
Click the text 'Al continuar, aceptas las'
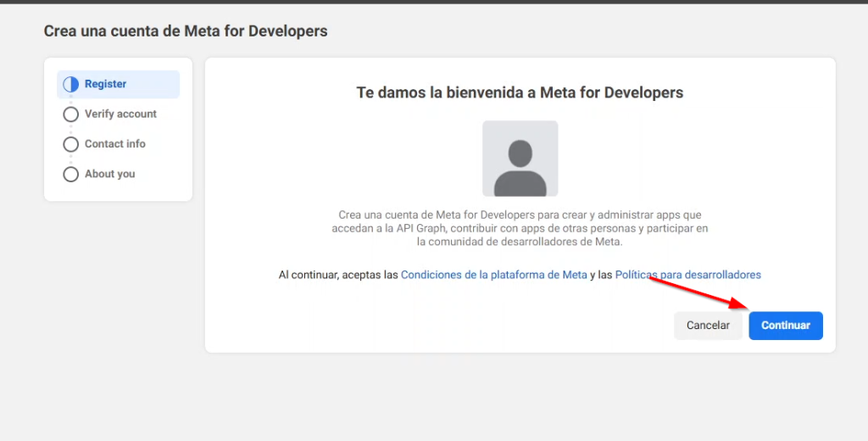pos(338,275)
